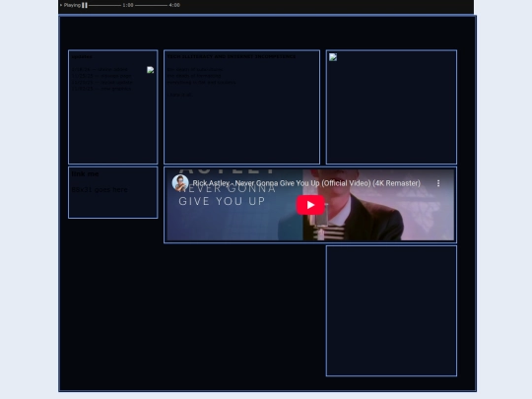Click the 'new graphics' update entry
The width and height of the screenshot is (532, 399).
tap(101, 89)
